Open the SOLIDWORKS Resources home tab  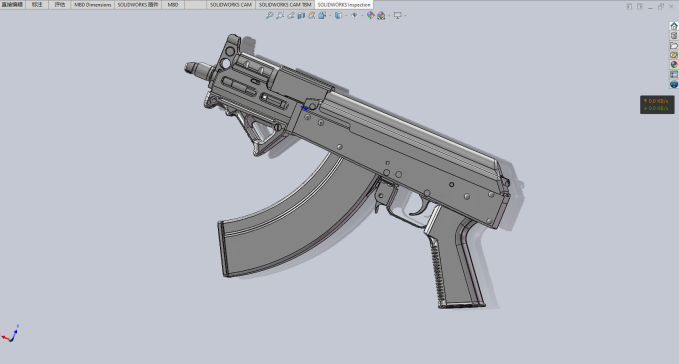click(674, 26)
